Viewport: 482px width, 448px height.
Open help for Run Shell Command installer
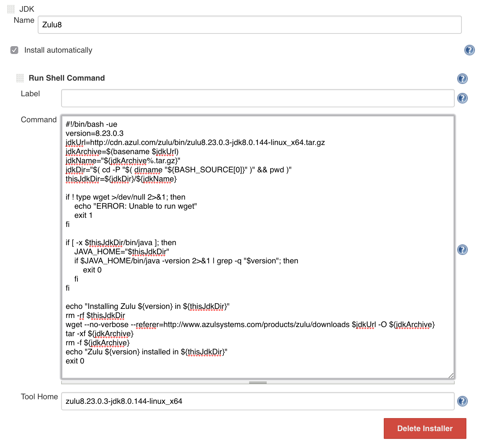click(462, 78)
